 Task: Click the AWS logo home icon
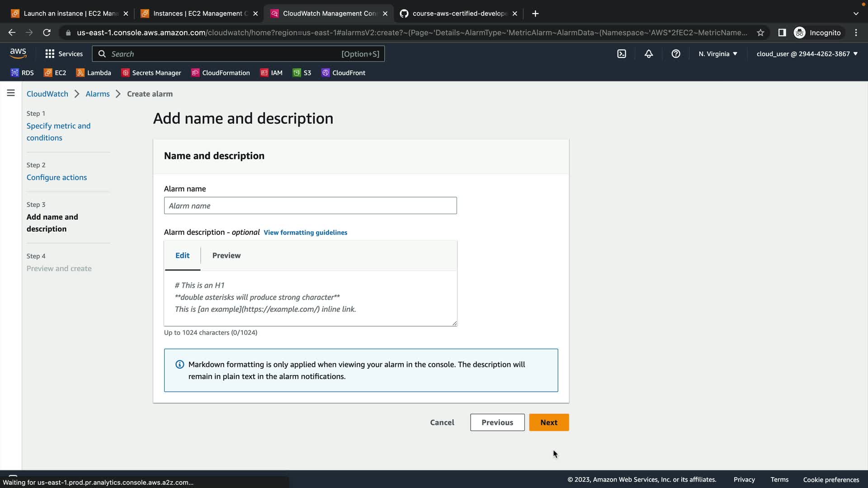(x=18, y=53)
